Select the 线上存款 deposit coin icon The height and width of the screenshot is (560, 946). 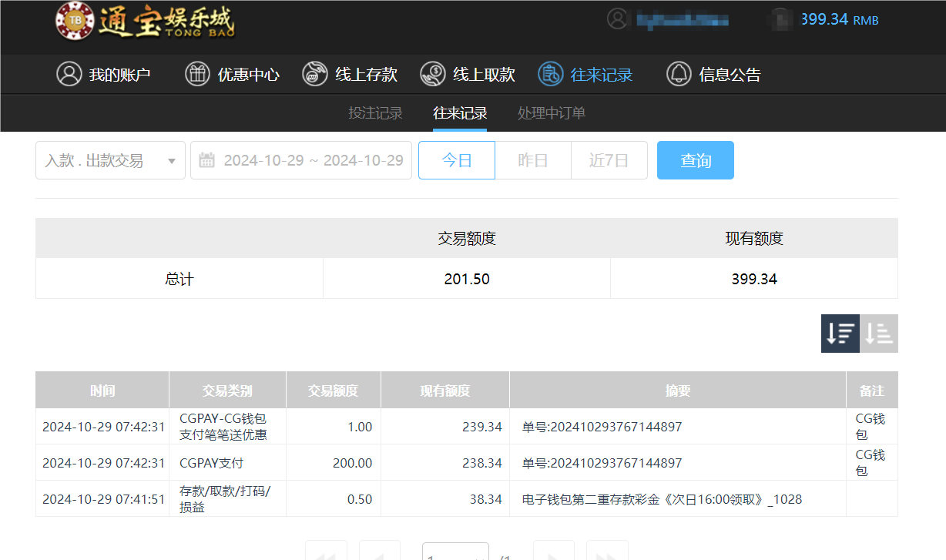click(x=314, y=74)
